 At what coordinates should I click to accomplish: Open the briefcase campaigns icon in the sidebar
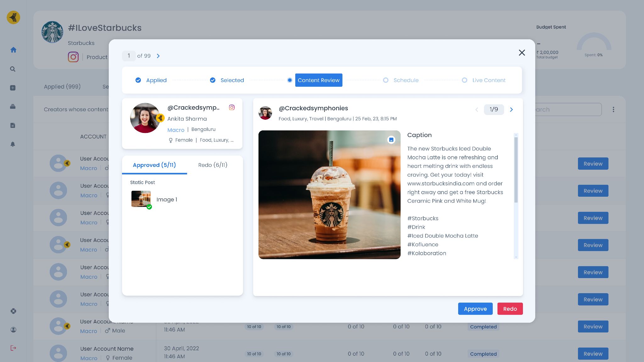point(13,107)
